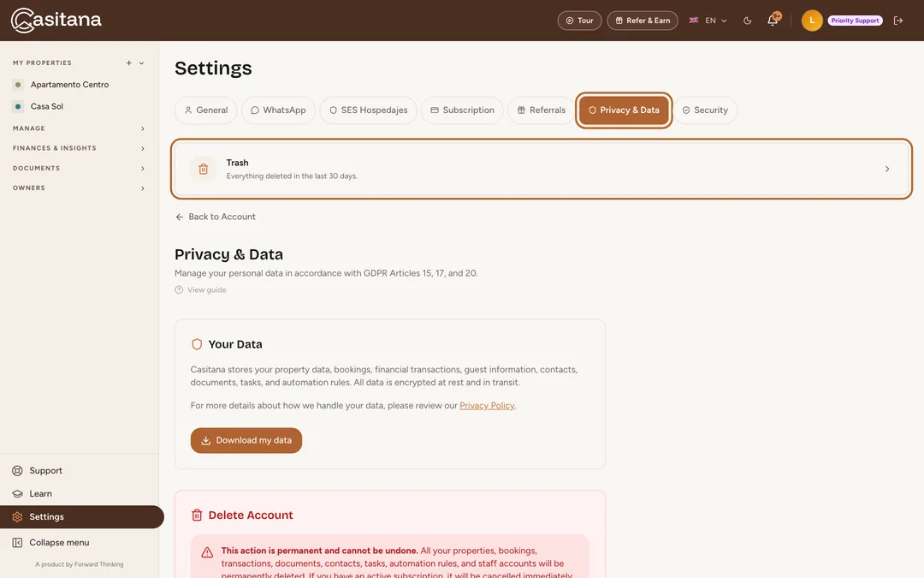Click the Collapse menu panel icon
The height and width of the screenshot is (578, 924).
pos(18,543)
